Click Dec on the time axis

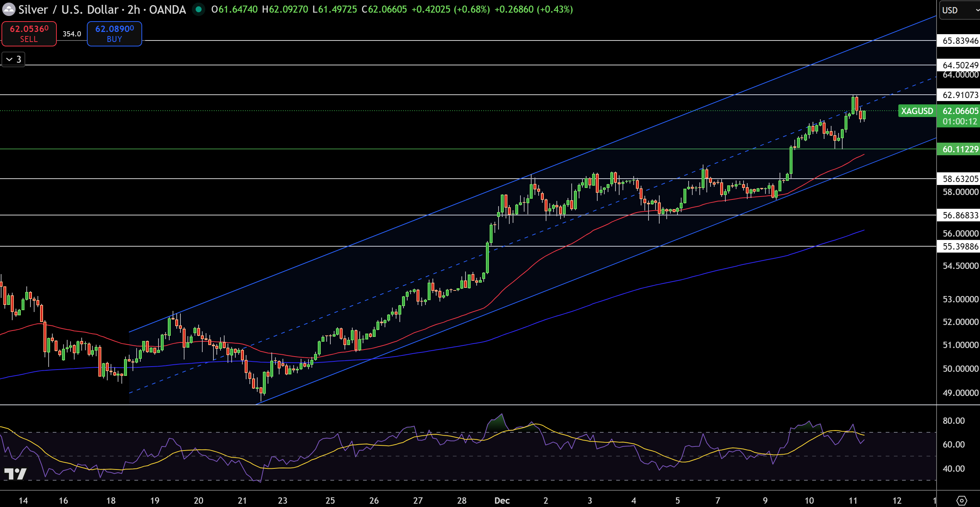coord(502,501)
